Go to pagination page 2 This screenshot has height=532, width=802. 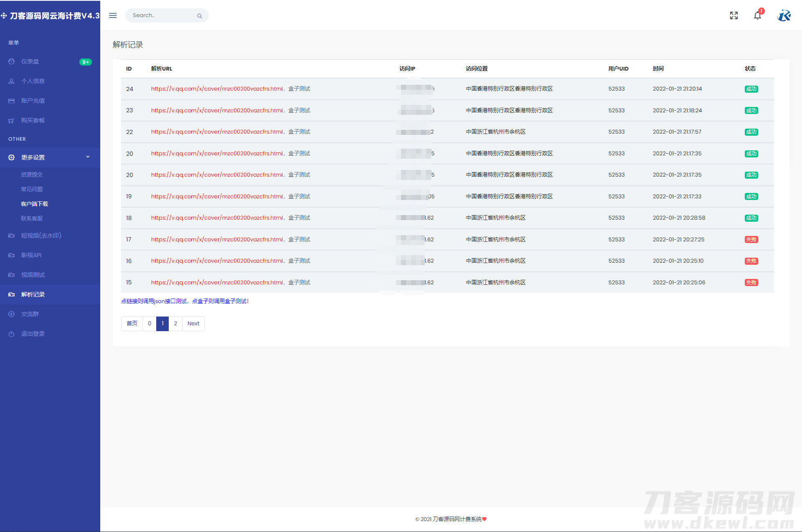175,324
